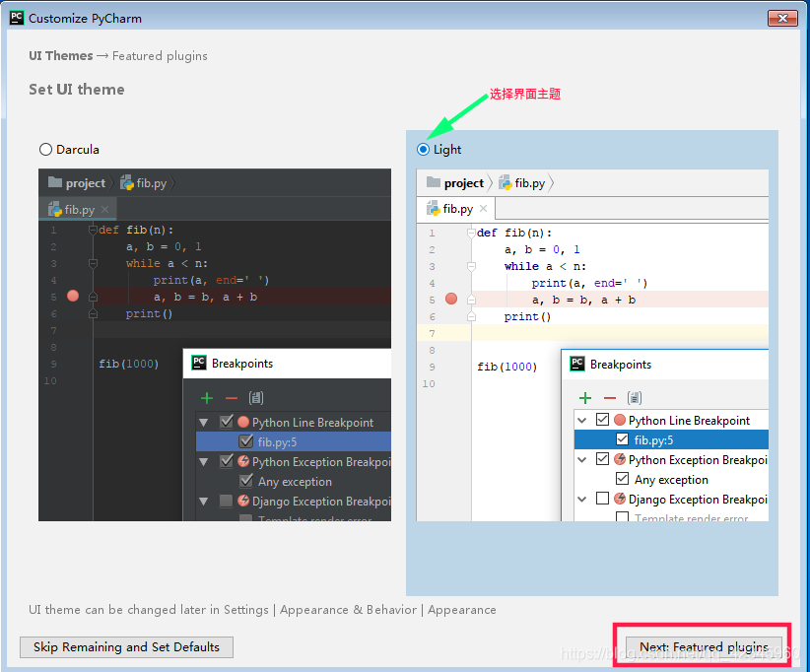Click PyCharm icon in Darcula Breakpoints header

pyautogui.click(x=199, y=363)
